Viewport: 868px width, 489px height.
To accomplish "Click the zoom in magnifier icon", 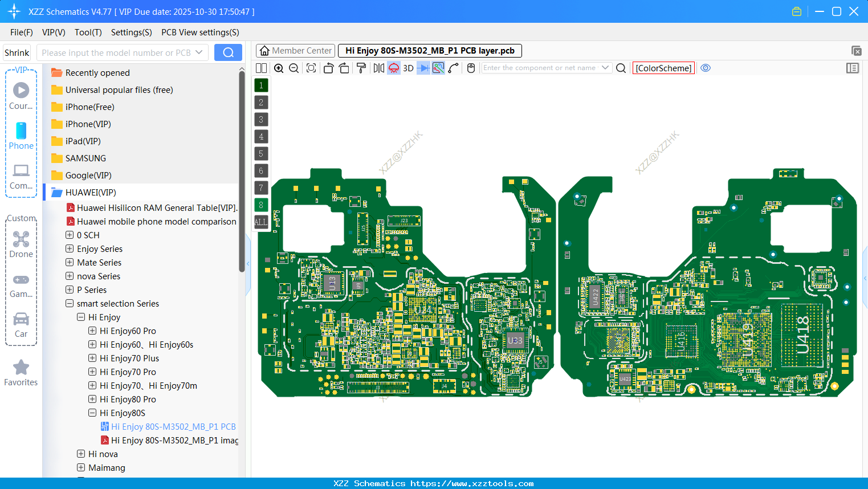I will [279, 68].
